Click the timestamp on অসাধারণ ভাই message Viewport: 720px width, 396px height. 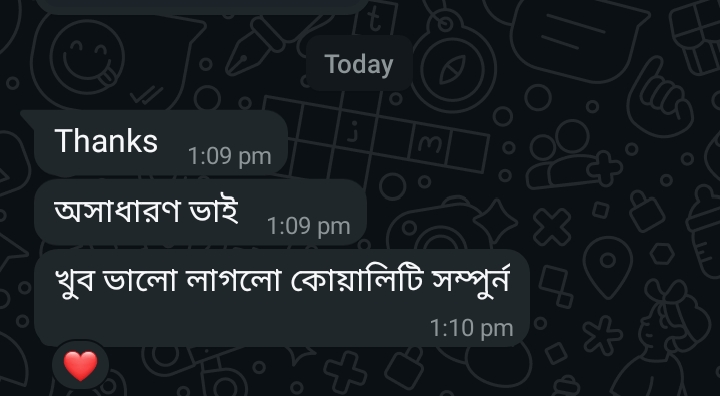[x=309, y=226]
